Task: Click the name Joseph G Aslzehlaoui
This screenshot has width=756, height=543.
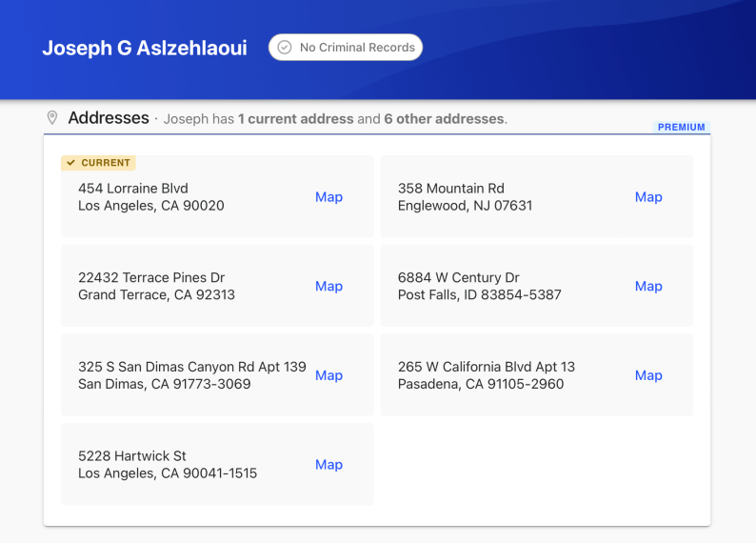Action: pos(145,48)
